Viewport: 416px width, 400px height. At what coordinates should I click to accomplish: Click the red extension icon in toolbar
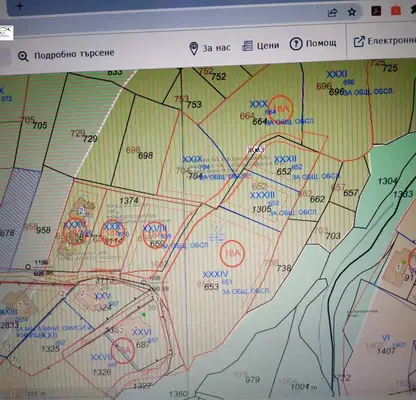coord(396,11)
